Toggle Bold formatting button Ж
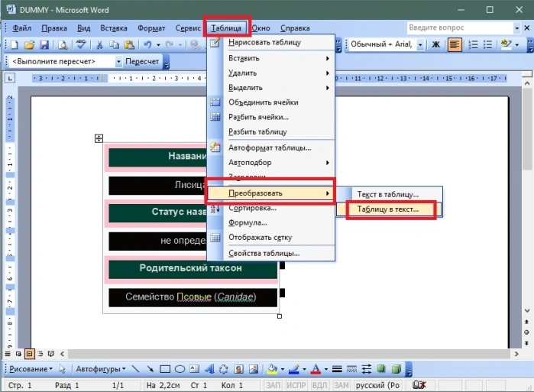The height and width of the screenshot is (392, 534). [435, 44]
